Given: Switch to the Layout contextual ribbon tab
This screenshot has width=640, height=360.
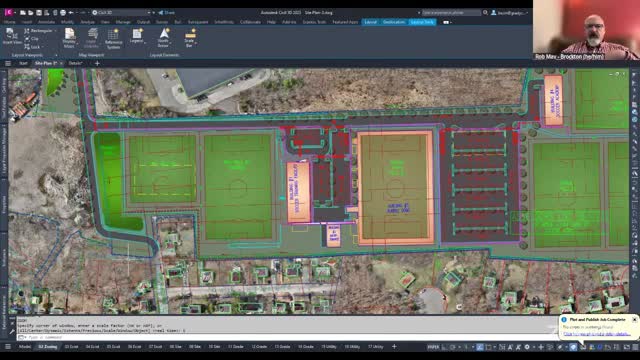Looking at the screenshot, I should tap(370, 22).
